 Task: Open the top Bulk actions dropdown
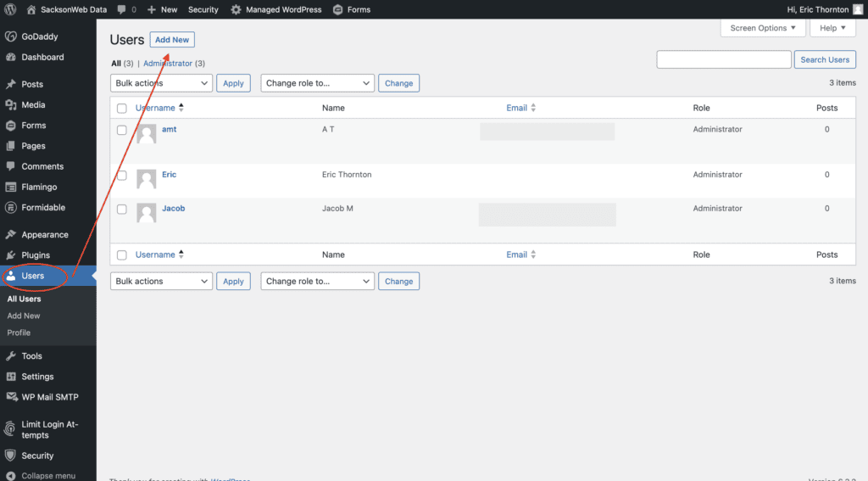point(161,83)
